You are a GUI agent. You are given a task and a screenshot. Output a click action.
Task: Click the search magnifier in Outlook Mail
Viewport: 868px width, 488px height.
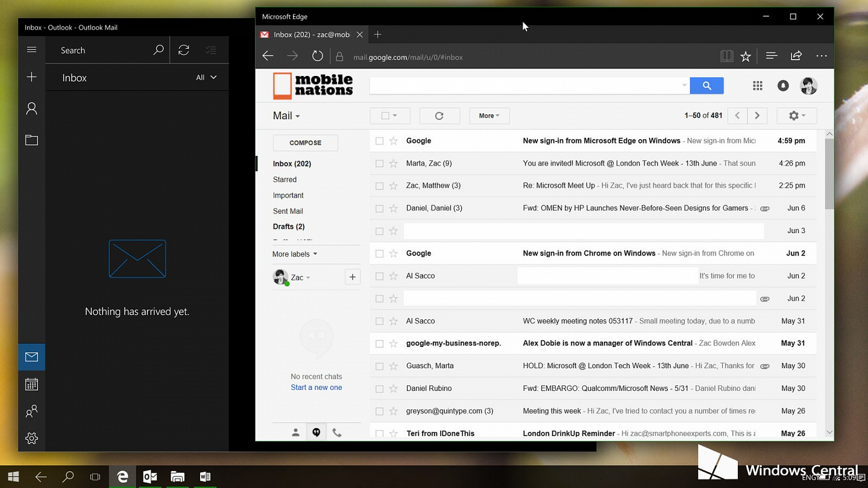pos(159,50)
